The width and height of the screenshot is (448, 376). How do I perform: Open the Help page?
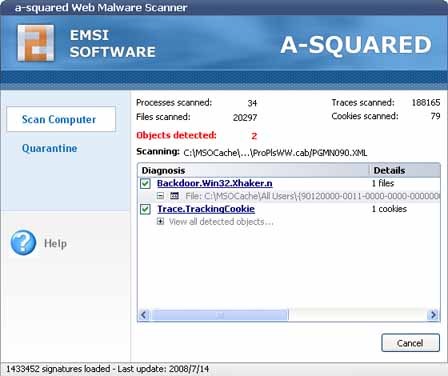point(55,243)
